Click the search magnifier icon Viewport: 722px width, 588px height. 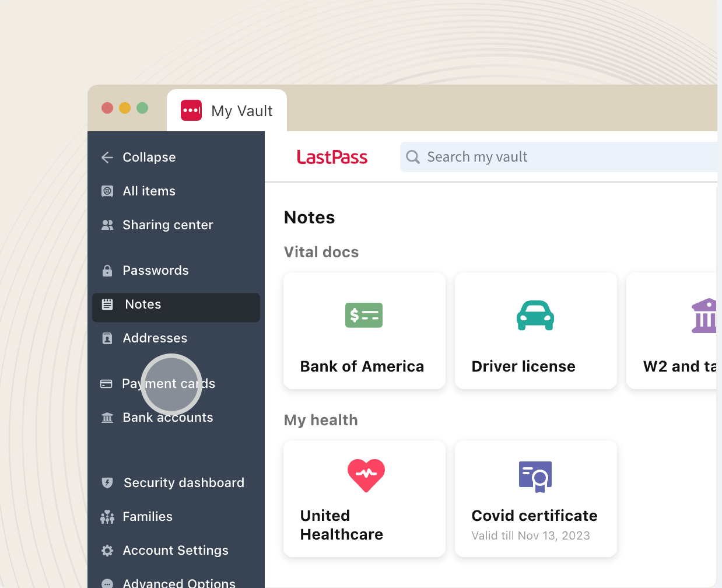pyautogui.click(x=413, y=157)
